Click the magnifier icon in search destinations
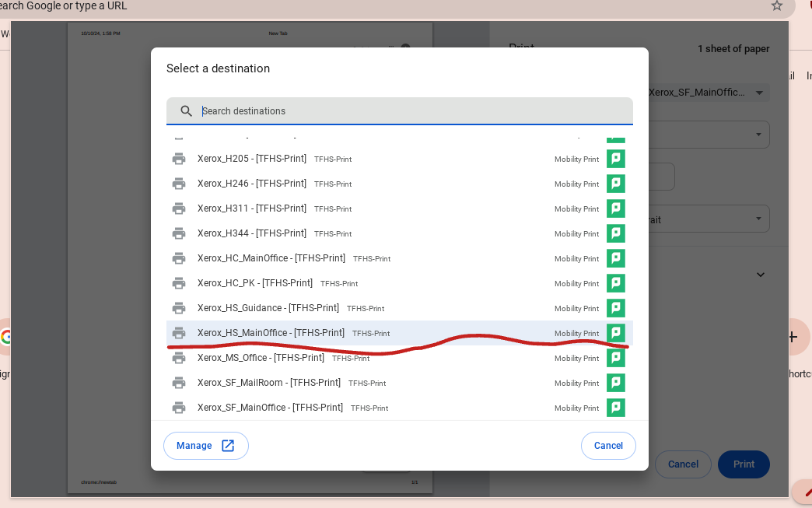Viewport: 812px width, 508px height. point(186,110)
